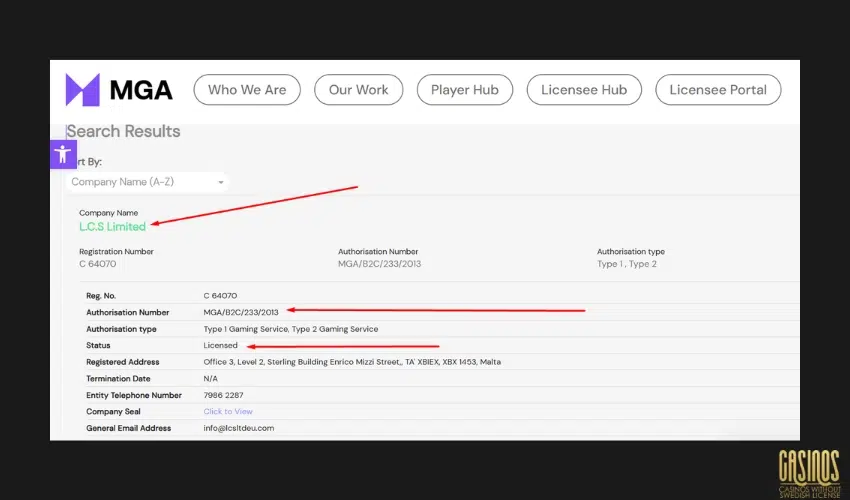Click the Company Seal Click to View link
The width and height of the screenshot is (850, 500).
(228, 412)
